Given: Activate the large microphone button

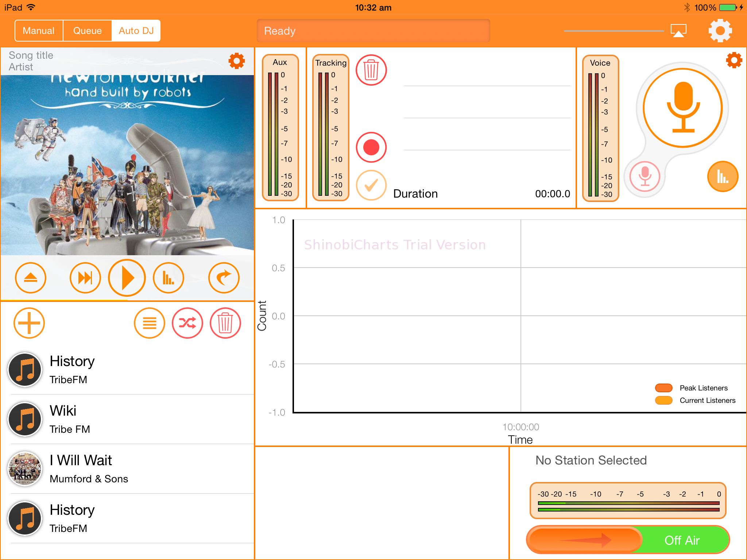Looking at the screenshot, I should coord(682,108).
